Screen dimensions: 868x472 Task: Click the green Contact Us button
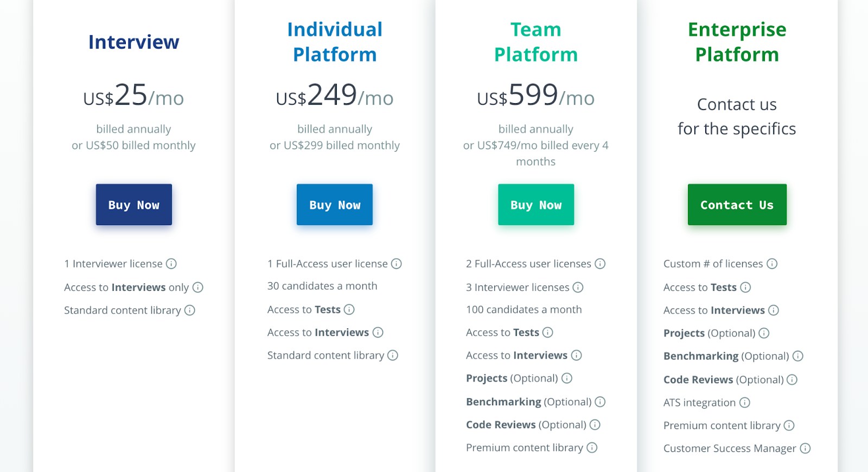[737, 205]
